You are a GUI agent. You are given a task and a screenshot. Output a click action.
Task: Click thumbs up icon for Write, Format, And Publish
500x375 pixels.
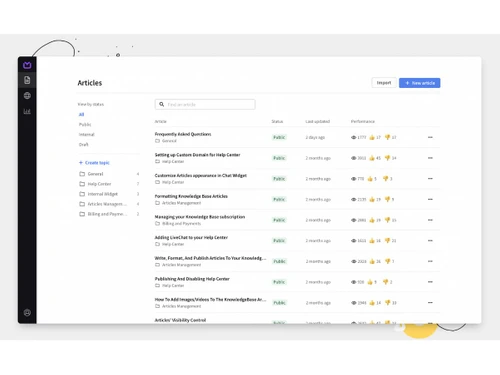(372, 261)
